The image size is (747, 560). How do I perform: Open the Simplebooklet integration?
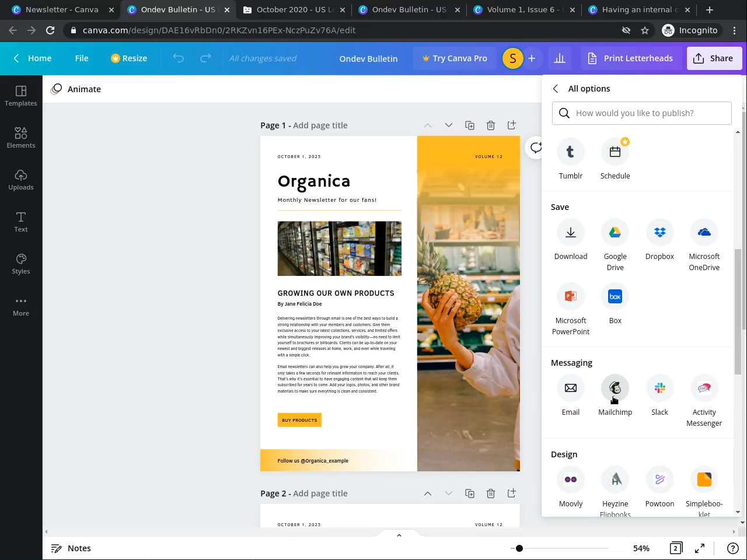(x=704, y=490)
